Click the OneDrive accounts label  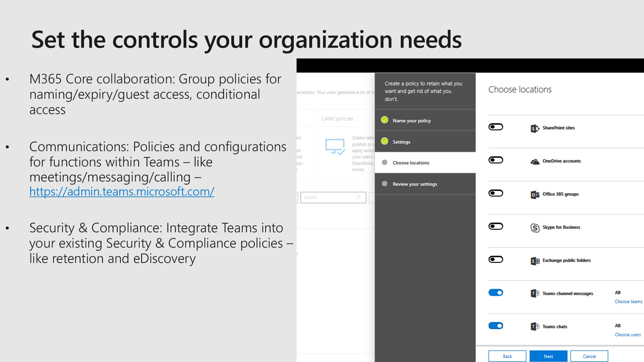(x=561, y=161)
